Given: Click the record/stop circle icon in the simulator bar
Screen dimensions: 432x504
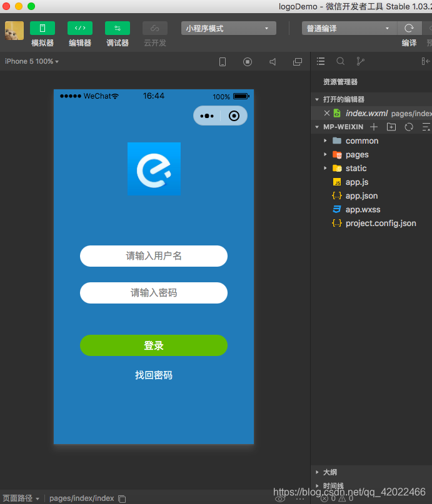Looking at the screenshot, I should [248, 62].
